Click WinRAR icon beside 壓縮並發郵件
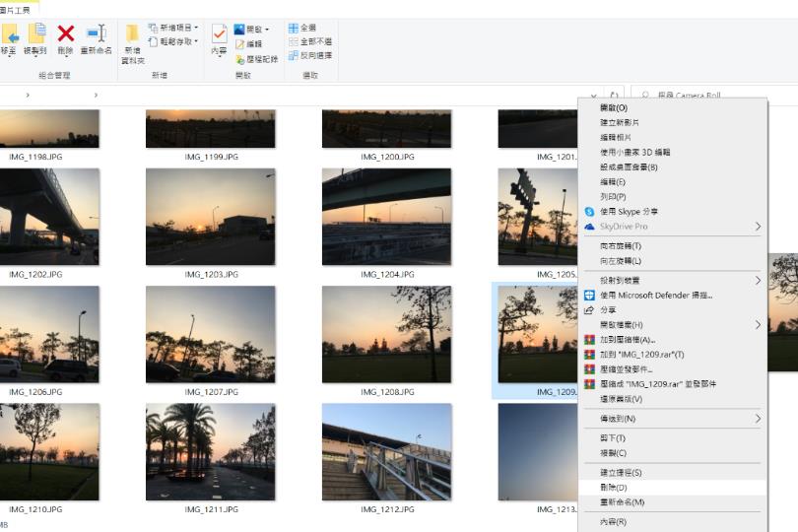The image size is (798, 532). (x=589, y=369)
